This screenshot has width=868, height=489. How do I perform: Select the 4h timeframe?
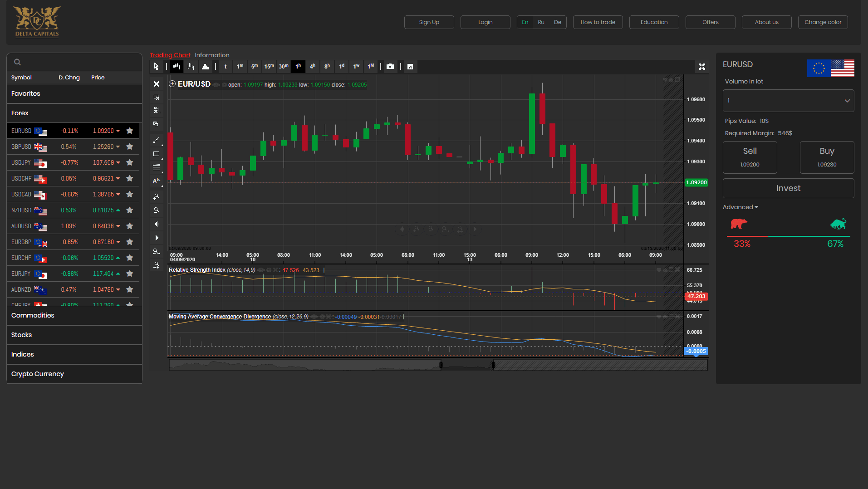[x=313, y=67]
